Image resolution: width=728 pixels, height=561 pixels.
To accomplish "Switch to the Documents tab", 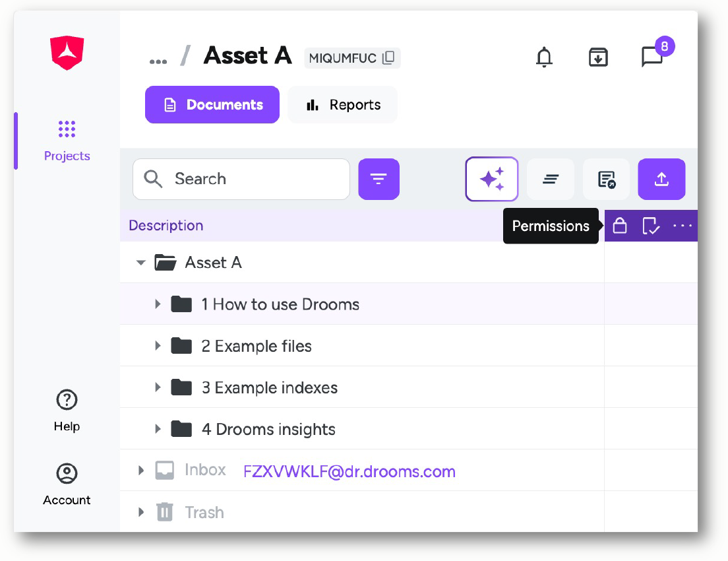I will point(212,104).
